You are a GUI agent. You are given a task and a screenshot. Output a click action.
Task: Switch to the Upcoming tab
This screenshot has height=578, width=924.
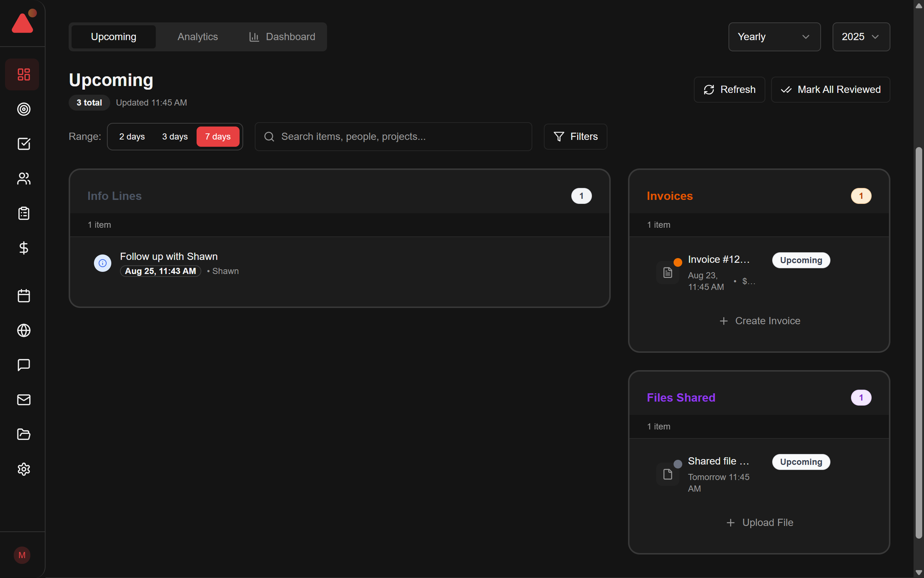pos(113,37)
